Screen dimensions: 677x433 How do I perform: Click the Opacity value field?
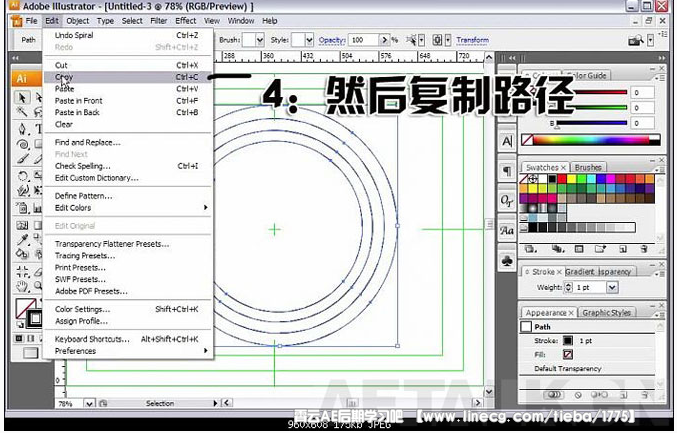(x=364, y=40)
